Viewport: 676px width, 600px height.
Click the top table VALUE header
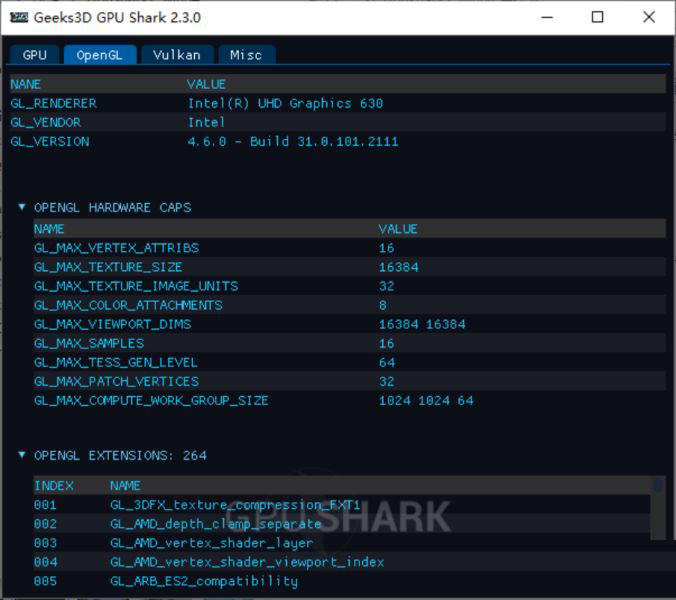tap(206, 84)
